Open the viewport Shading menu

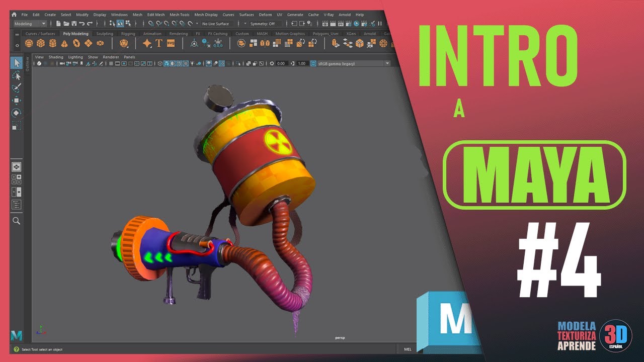tap(56, 57)
